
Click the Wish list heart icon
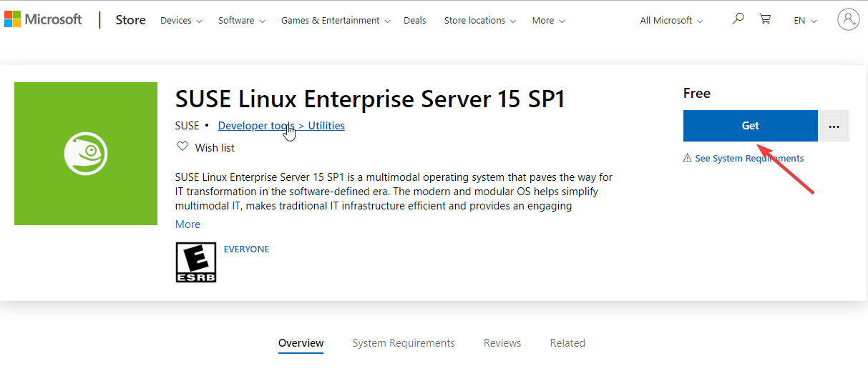click(x=182, y=147)
